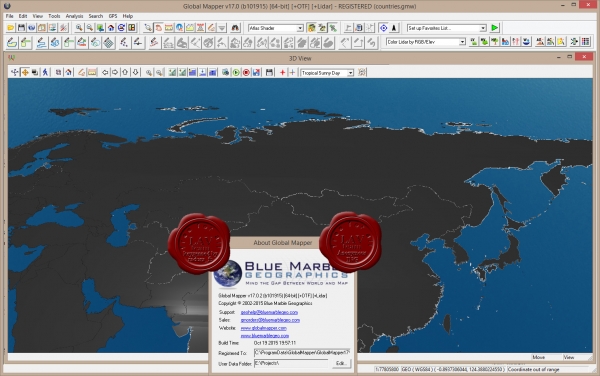Open the Help menu

pyautogui.click(x=128, y=16)
